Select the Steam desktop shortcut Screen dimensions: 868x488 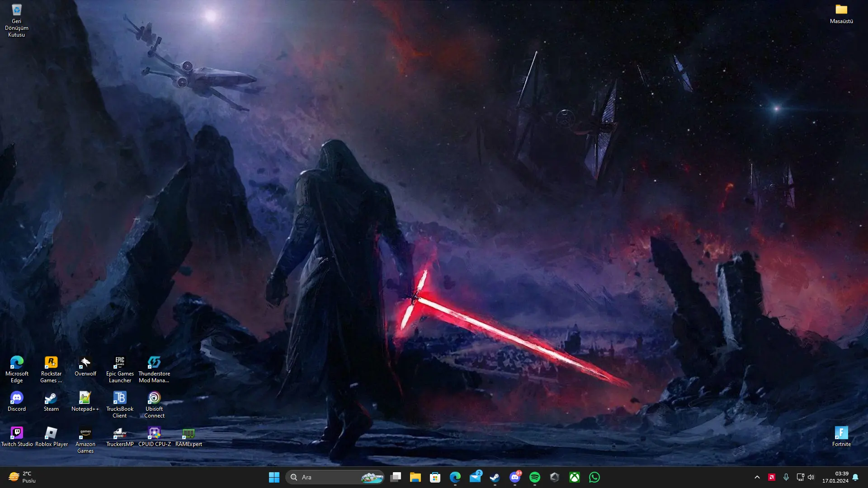pyautogui.click(x=51, y=402)
